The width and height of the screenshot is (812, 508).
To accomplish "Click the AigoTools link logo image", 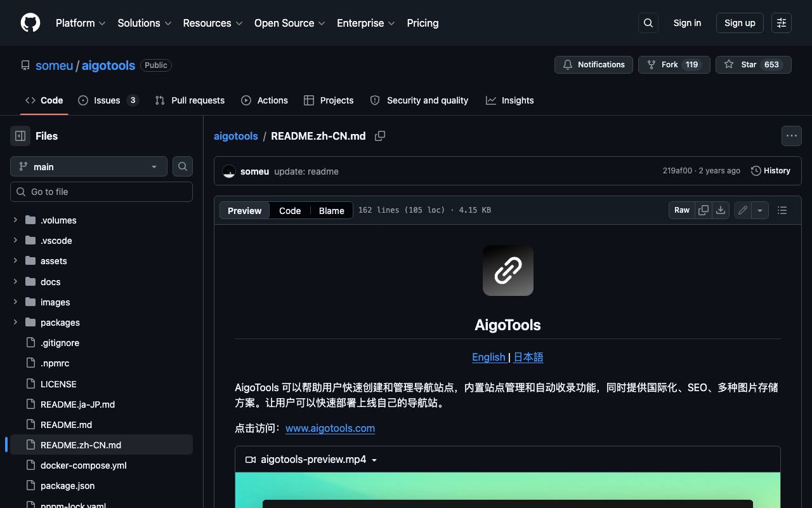I will click(508, 271).
